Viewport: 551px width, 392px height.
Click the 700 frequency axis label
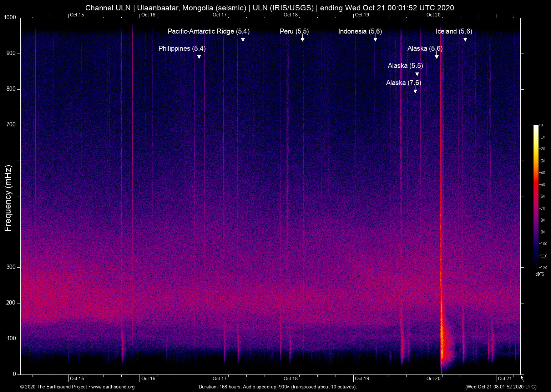click(x=11, y=125)
